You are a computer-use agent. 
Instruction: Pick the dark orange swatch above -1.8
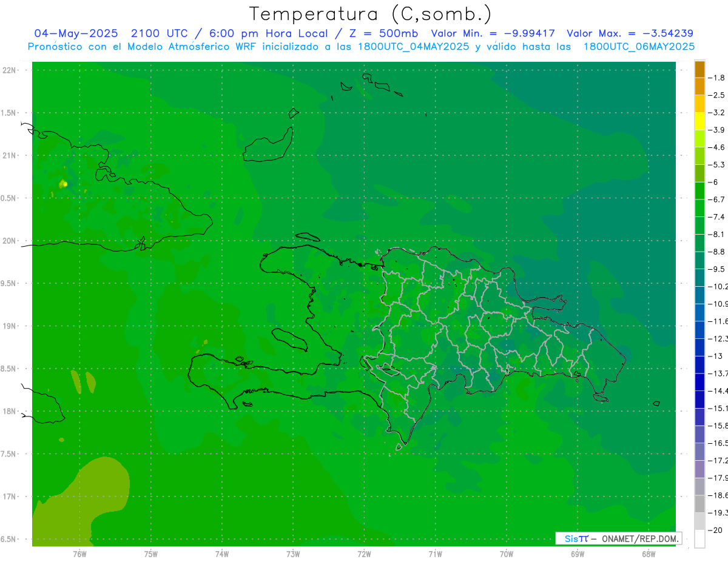[700, 69]
